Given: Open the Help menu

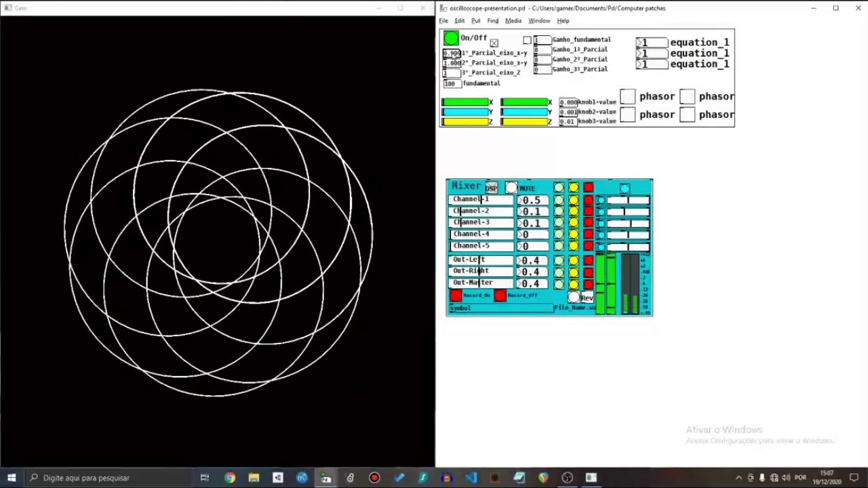Looking at the screenshot, I should pos(563,21).
